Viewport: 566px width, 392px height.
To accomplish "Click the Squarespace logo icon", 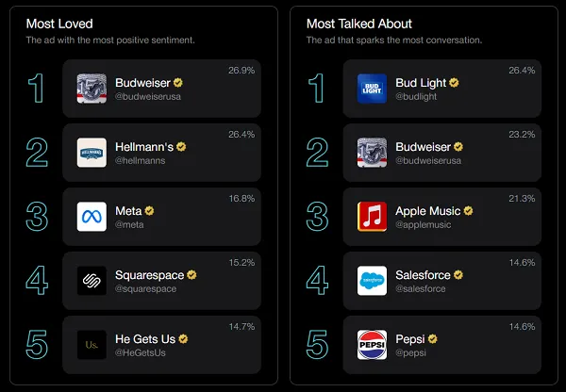I will click(x=92, y=281).
